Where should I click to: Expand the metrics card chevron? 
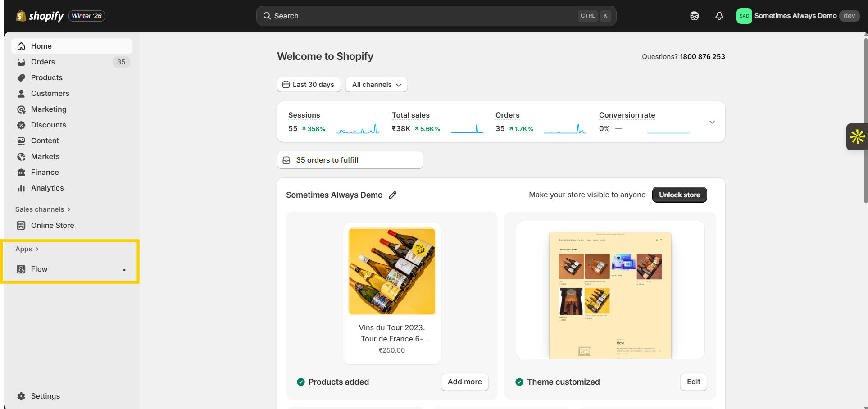pyautogui.click(x=712, y=122)
